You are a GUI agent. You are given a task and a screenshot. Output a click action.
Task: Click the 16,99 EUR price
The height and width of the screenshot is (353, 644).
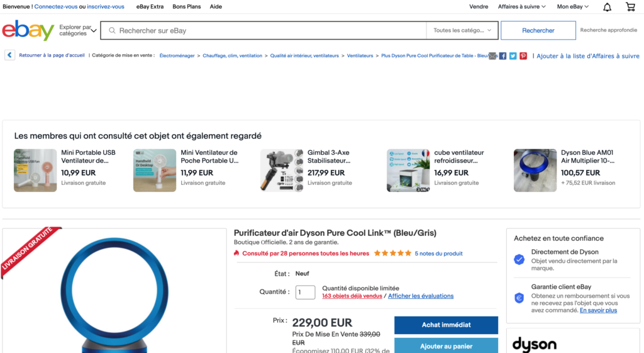pyautogui.click(x=451, y=173)
